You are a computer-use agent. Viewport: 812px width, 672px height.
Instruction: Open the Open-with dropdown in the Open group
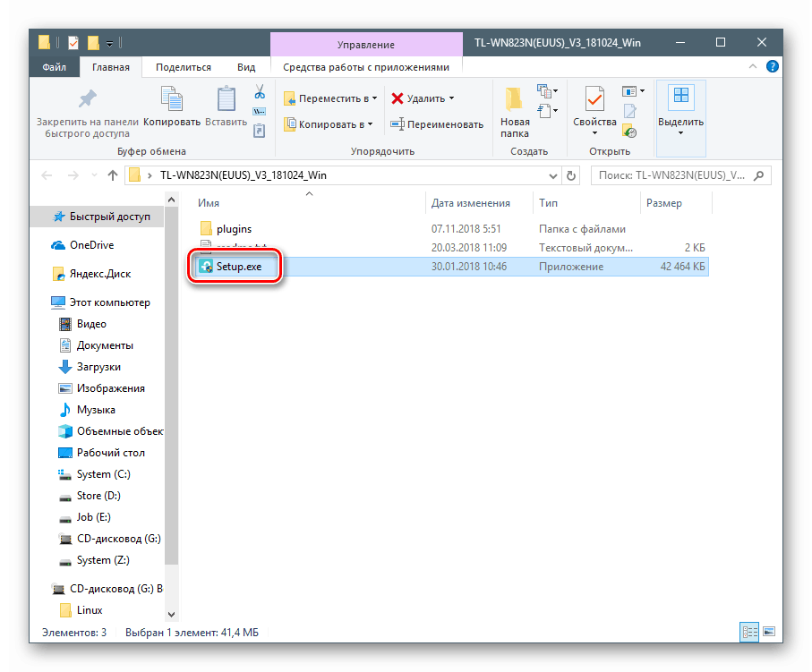tap(633, 91)
